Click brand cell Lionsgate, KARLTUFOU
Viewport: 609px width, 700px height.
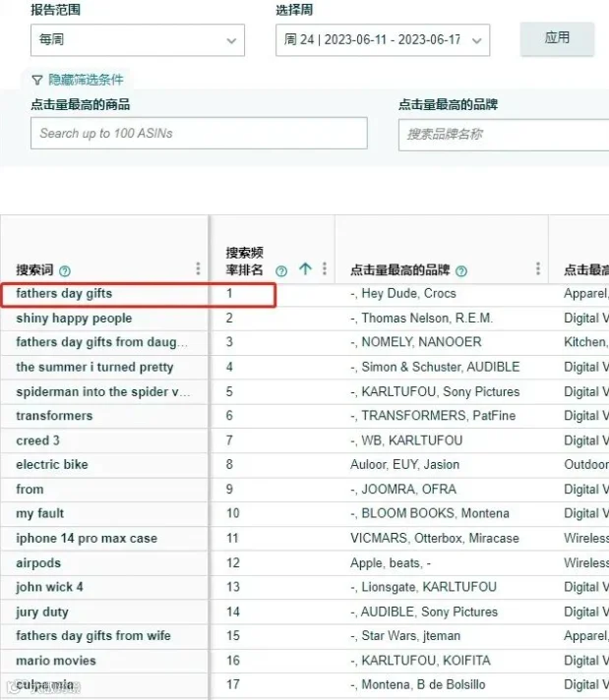coord(424,587)
